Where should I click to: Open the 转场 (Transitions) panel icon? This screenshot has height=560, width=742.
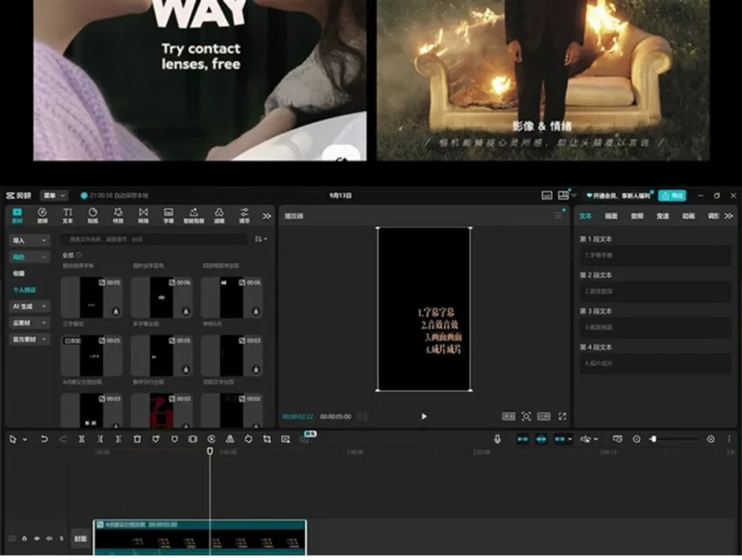coord(143,216)
